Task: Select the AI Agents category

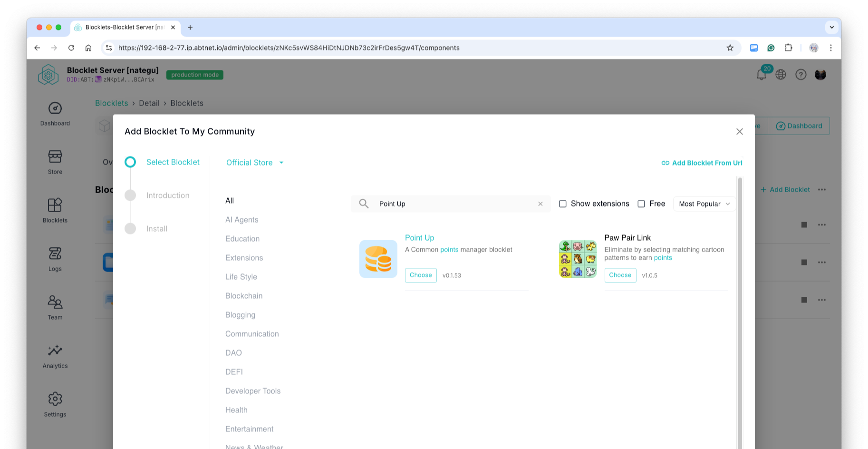Action: (x=241, y=220)
